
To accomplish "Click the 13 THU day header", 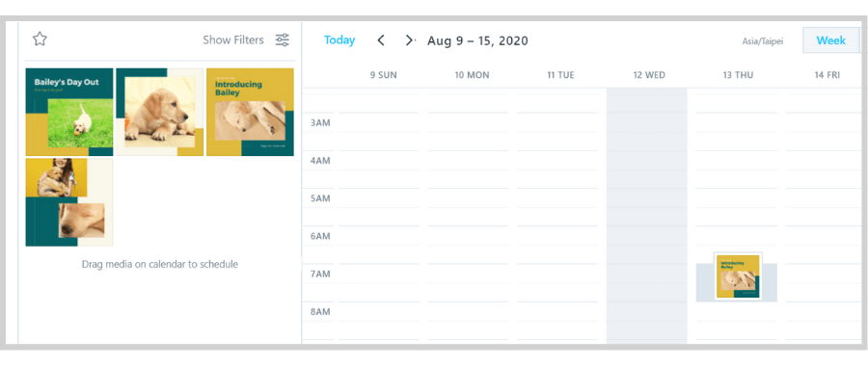I will pyautogui.click(x=738, y=75).
